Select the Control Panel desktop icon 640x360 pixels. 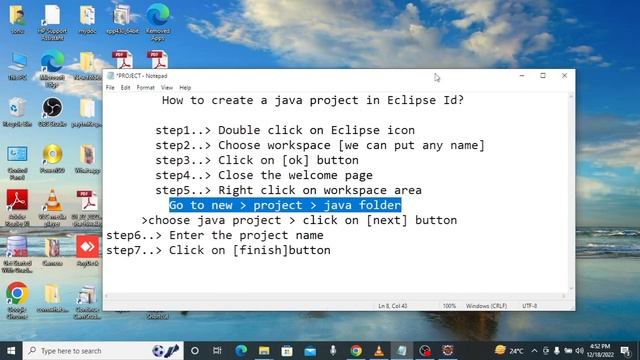click(17, 162)
